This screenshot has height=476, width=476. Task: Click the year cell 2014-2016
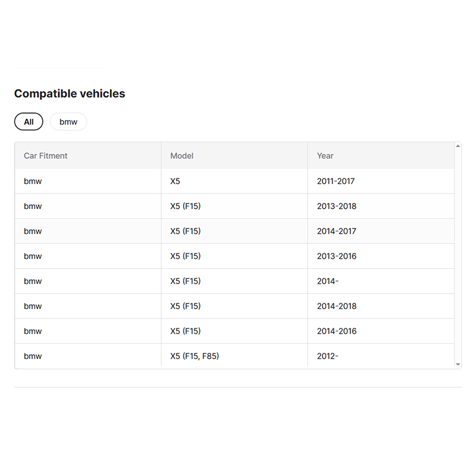tap(337, 331)
